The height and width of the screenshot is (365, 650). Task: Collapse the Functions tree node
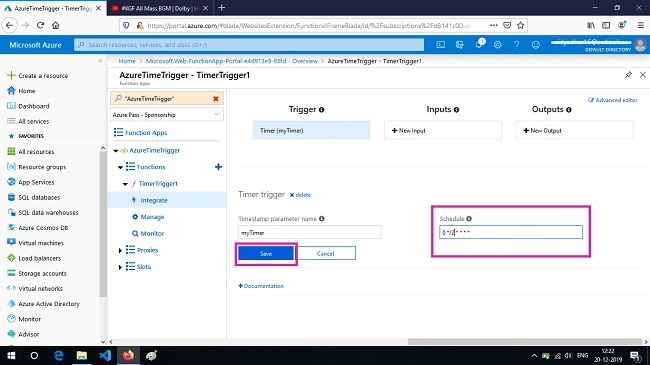120,167
